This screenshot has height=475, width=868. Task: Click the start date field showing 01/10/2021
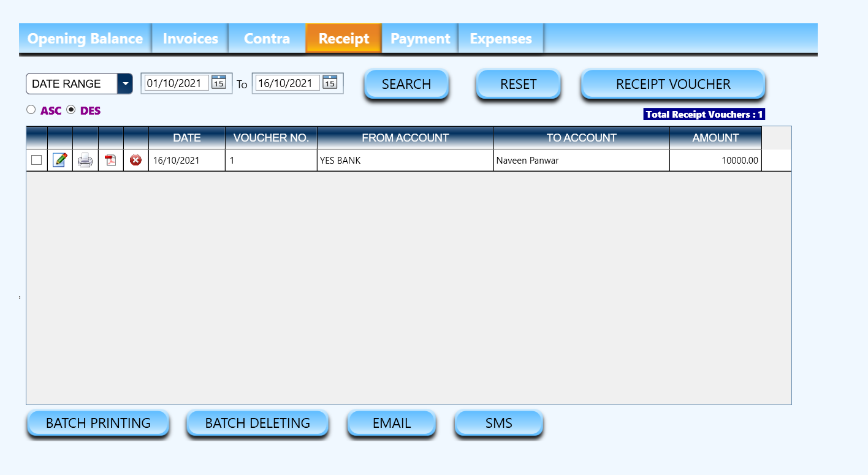[x=177, y=83]
